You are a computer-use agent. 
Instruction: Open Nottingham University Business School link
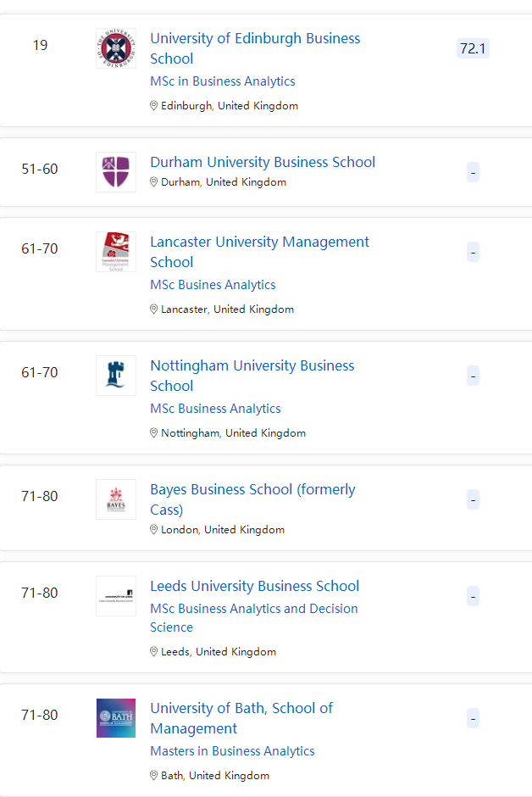252,376
